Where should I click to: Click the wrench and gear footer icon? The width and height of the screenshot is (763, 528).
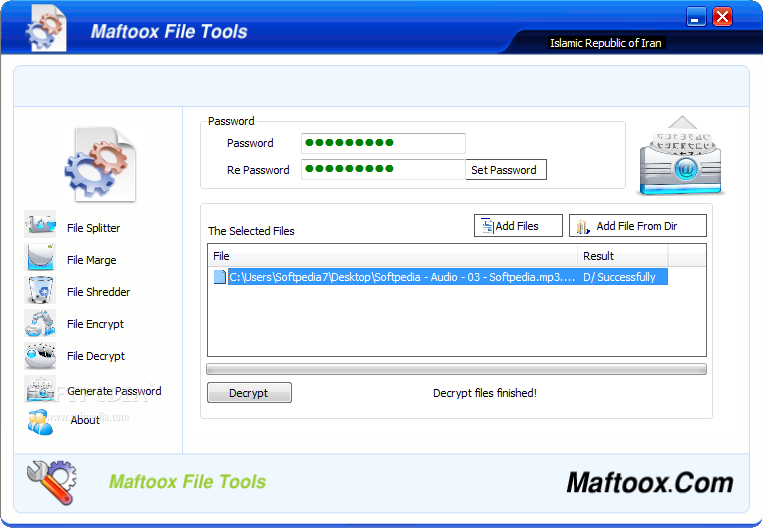(x=52, y=482)
